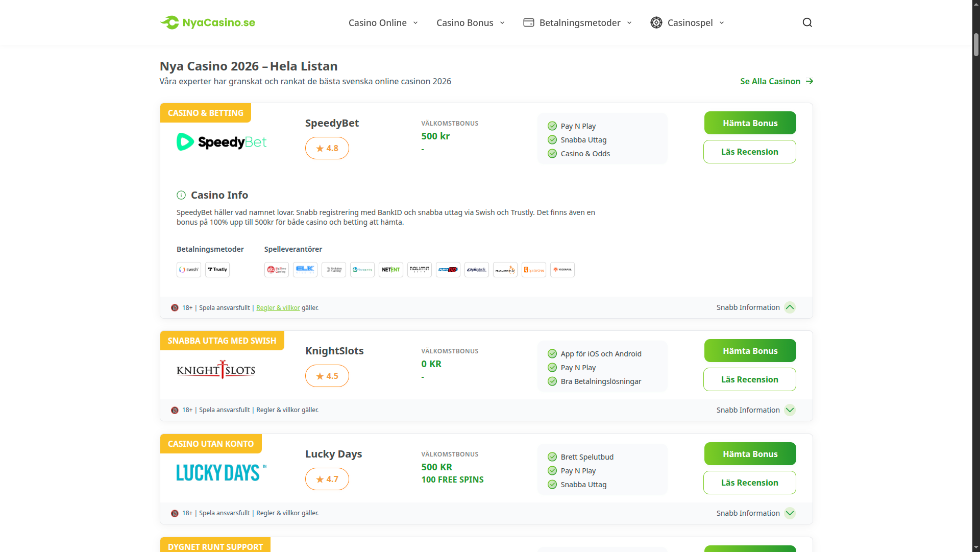Open the Se Alla Casinon link

pos(776,81)
